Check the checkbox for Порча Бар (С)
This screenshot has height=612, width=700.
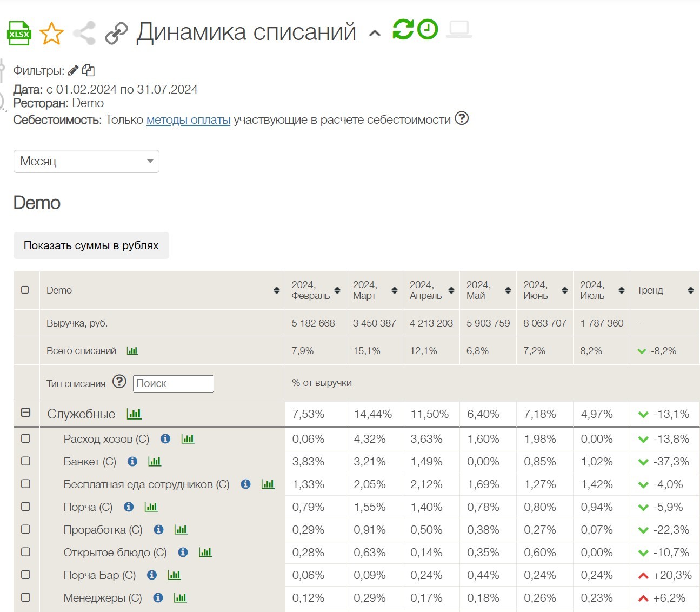[x=25, y=575]
